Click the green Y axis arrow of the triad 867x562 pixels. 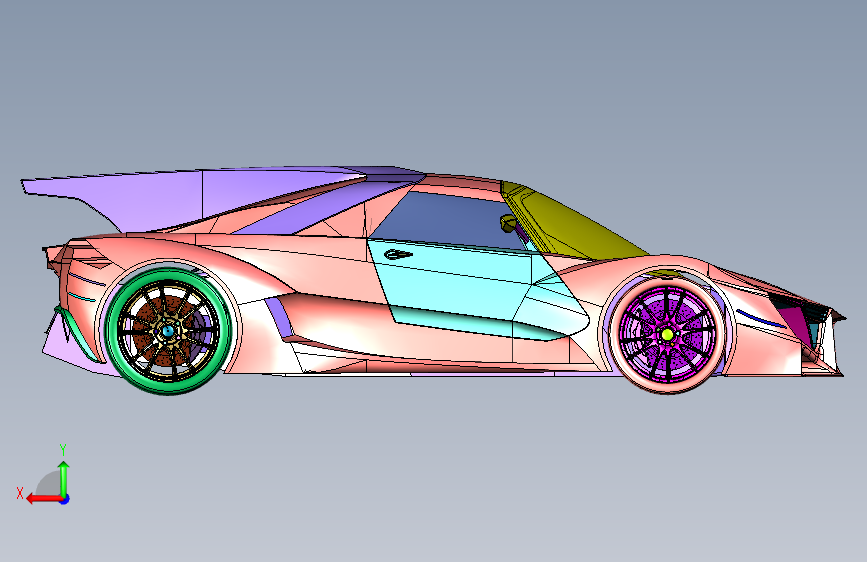[x=64, y=478]
